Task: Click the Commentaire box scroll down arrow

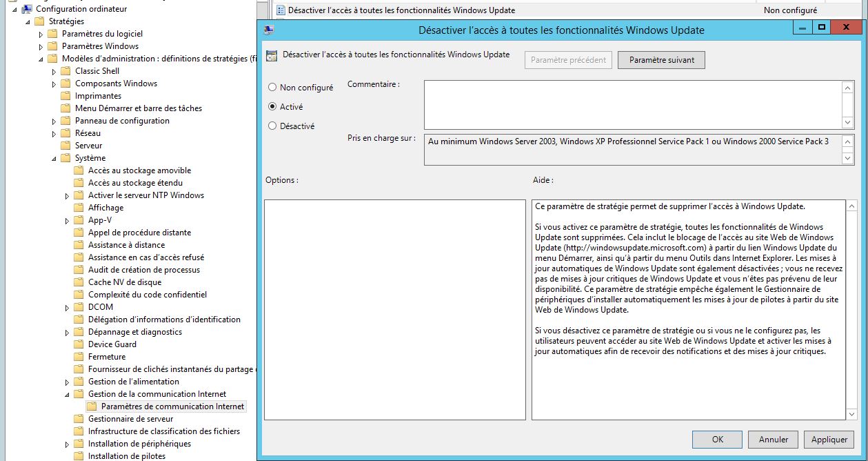Action: pos(848,122)
